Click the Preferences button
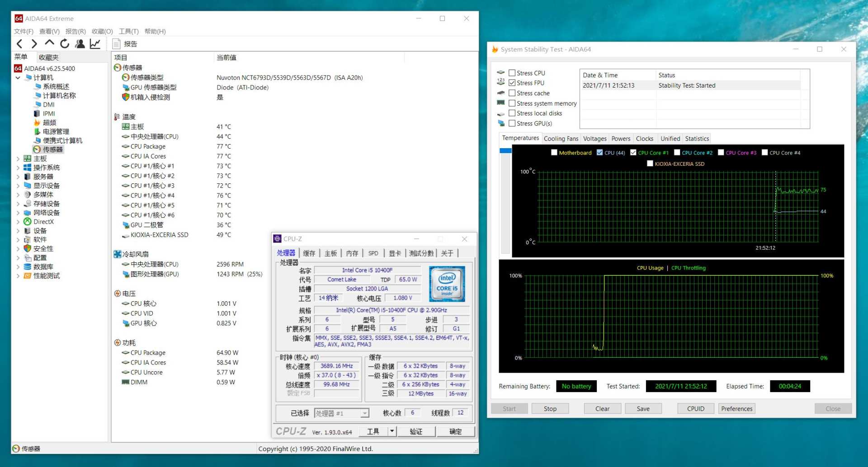The width and height of the screenshot is (868, 467). click(x=736, y=409)
